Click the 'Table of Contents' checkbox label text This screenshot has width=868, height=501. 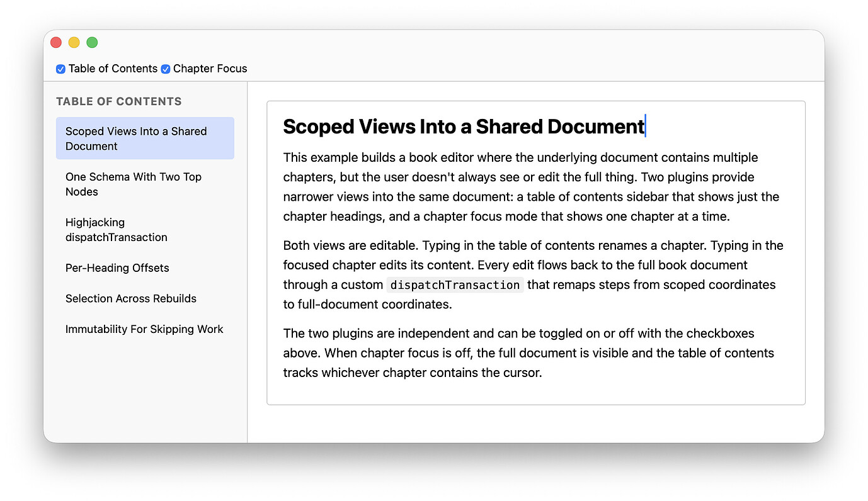pyautogui.click(x=113, y=69)
